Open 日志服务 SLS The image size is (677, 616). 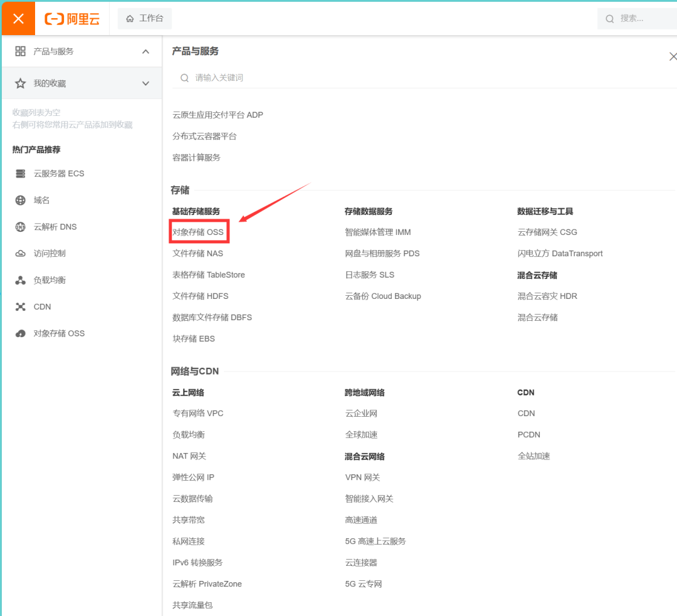(x=370, y=275)
